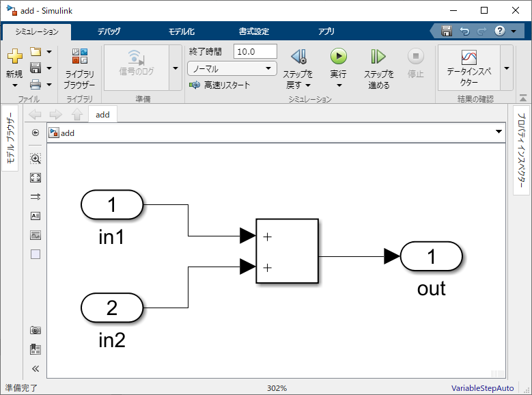This screenshot has height=395, width=532.
Task: Click the VariableStepAuto solver link
Action: [x=482, y=388]
